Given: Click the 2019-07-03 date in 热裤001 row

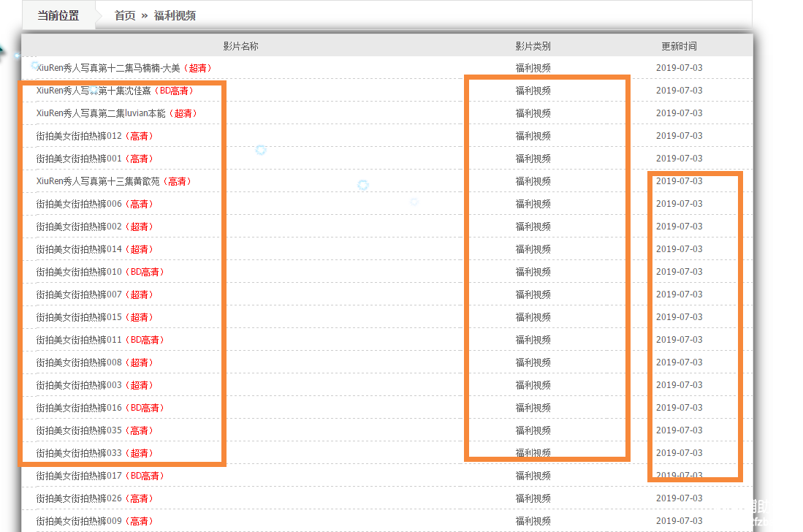Looking at the screenshot, I should (x=679, y=159).
